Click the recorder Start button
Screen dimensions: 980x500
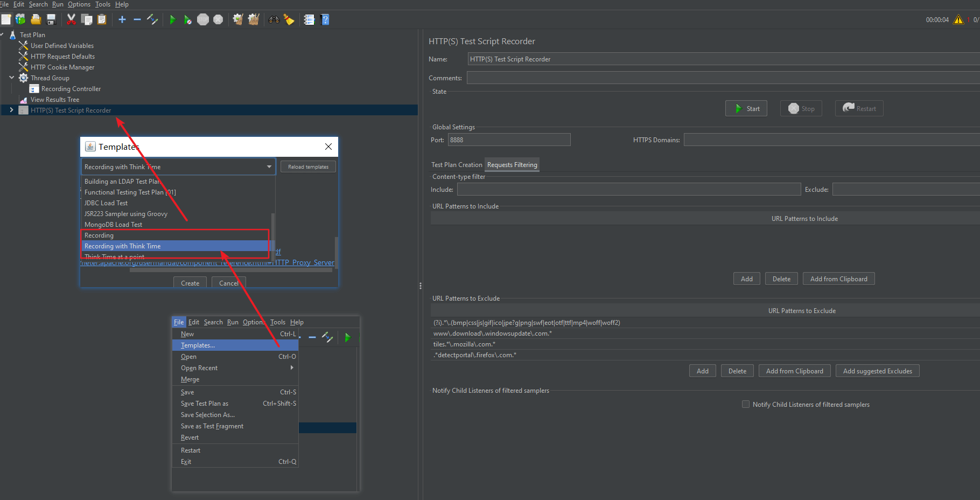746,108
